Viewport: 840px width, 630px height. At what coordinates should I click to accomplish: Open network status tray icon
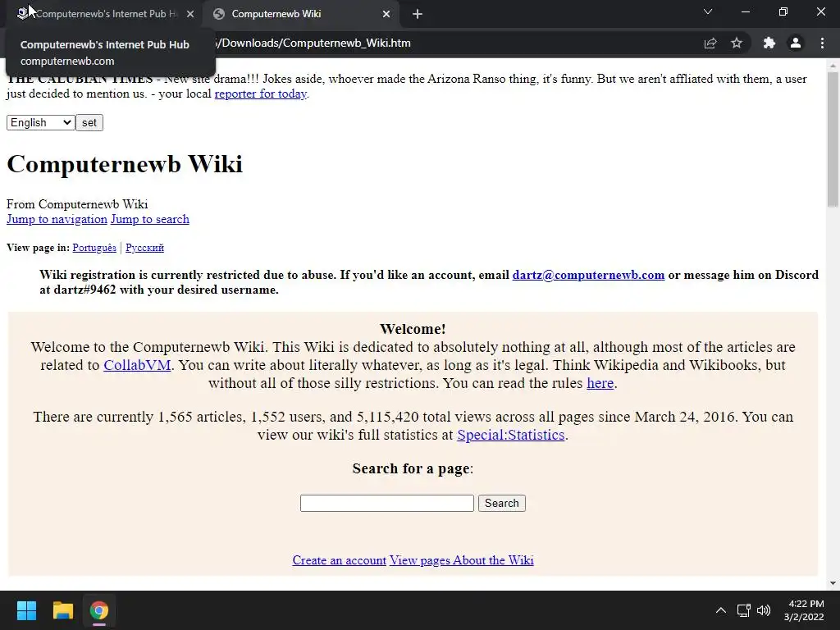[x=743, y=610]
